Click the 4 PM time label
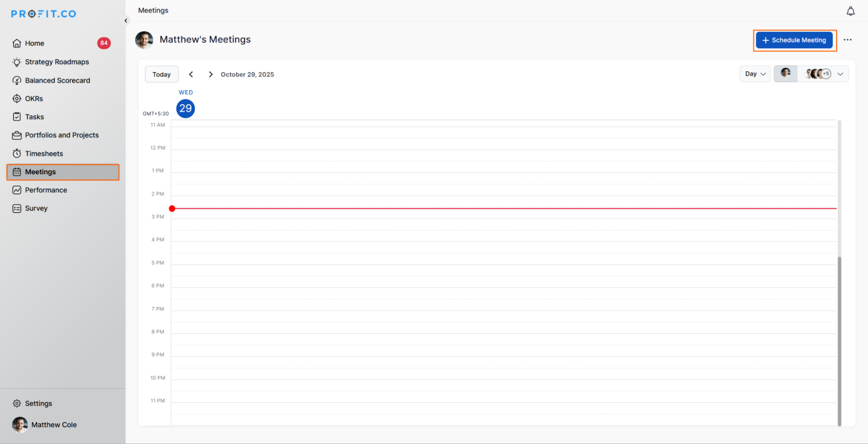This screenshot has height=444, width=868. [158, 240]
